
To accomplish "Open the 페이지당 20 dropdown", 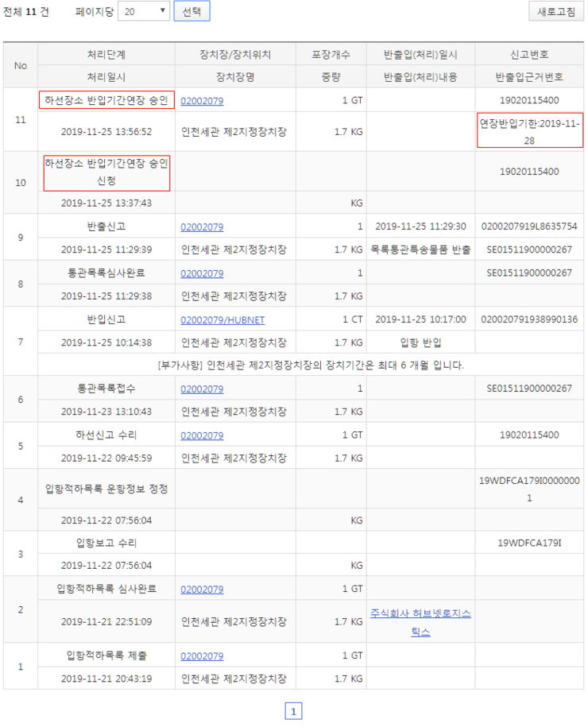I will tap(144, 11).
